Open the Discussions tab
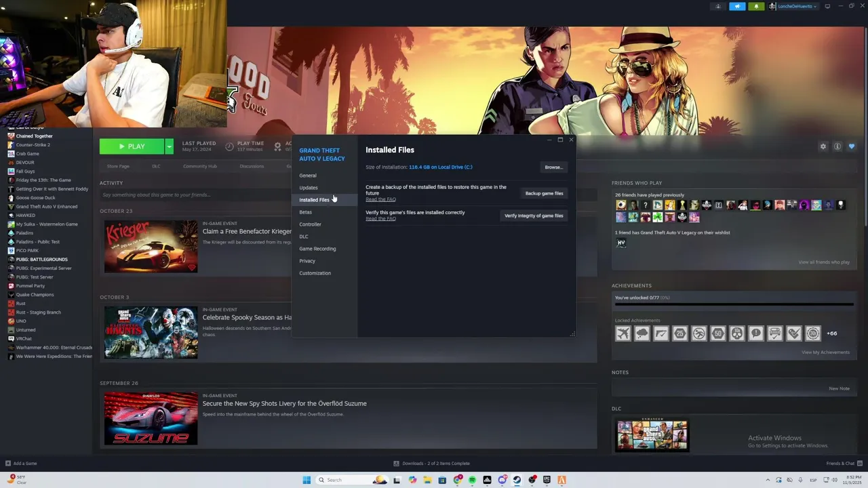The image size is (868, 488). coord(252,166)
